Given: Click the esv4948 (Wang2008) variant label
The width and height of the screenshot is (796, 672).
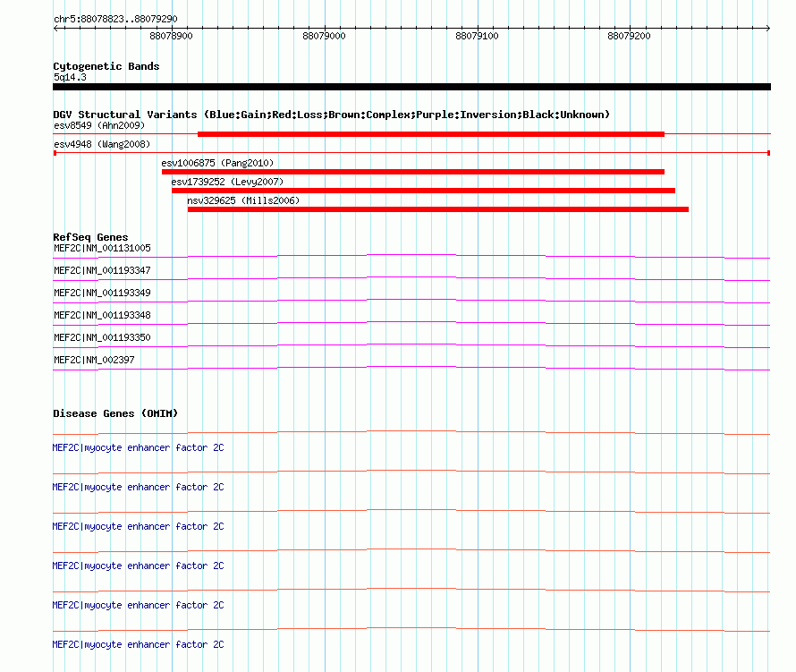Looking at the screenshot, I should [x=102, y=144].
